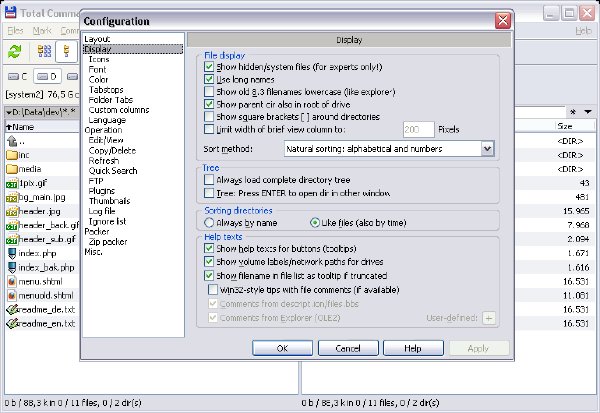
Task: Click the index.php file icon
Action: [12, 253]
